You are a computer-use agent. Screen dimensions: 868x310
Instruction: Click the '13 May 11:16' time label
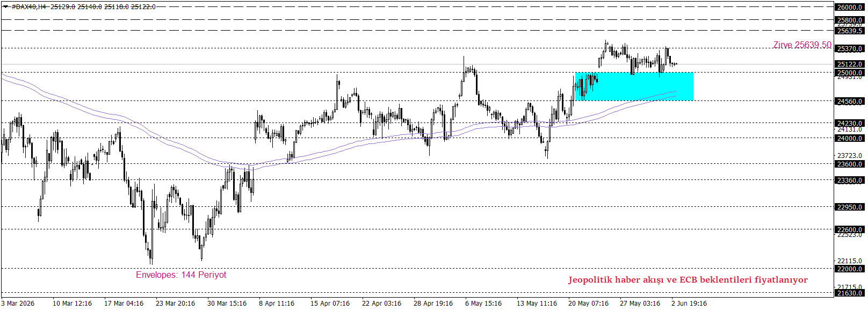[537, 304]
